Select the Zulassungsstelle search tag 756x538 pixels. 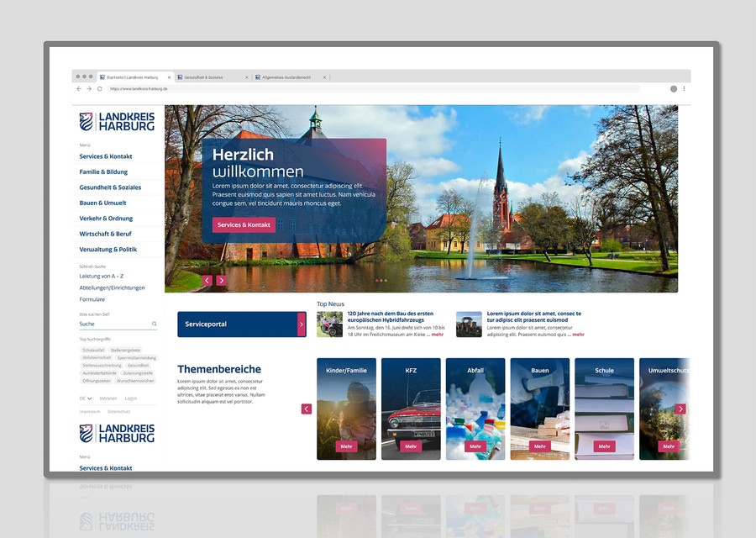pos(138,373)
